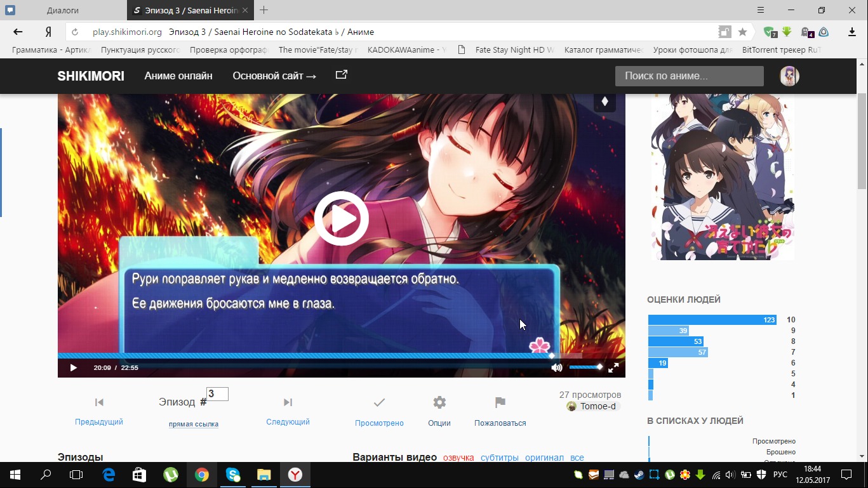The width and height of the screenshot is (868, 488).
Task: Report video using Пожаловаться flag icon
Action: [x=500, y=402]
